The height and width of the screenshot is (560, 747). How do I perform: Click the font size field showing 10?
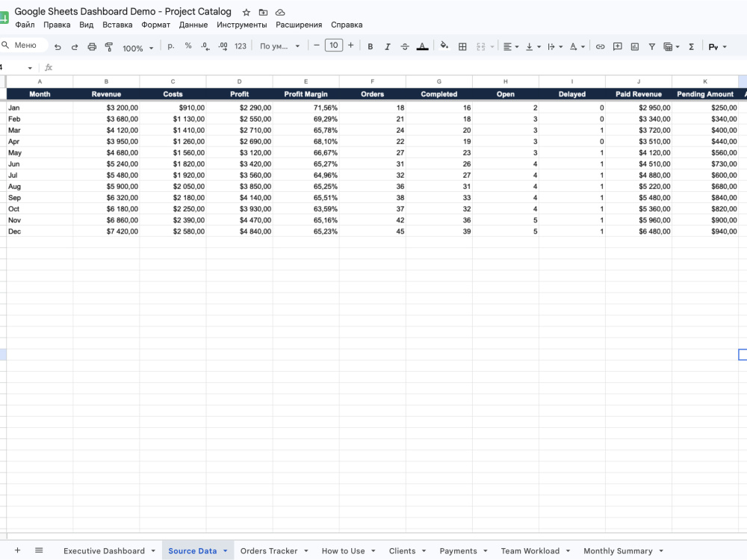click(x=333, y=46)
